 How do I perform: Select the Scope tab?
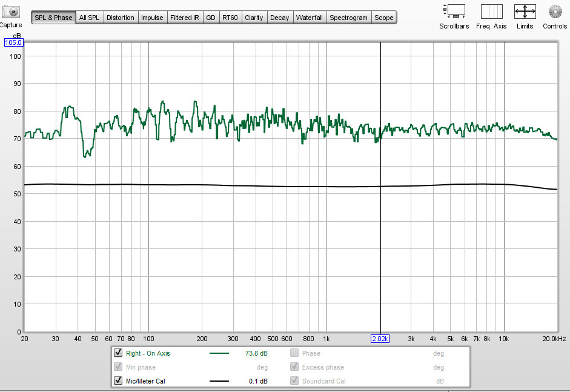point(384,18)
